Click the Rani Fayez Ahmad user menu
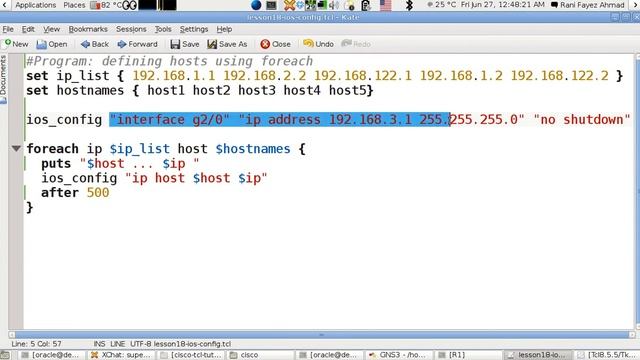 click(x=588, y=5)
